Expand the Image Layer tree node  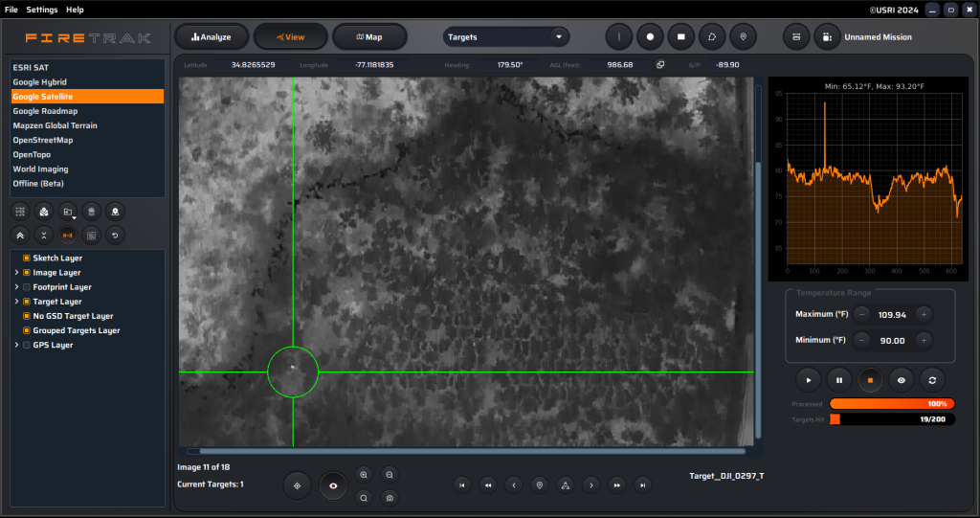coord(15,273)
